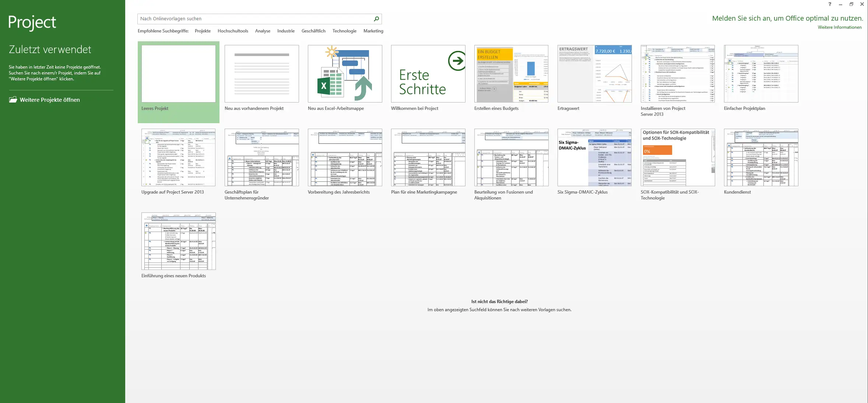868x403 pixels.
Task: Select the Technologie suggested search term
Action: 344,31
